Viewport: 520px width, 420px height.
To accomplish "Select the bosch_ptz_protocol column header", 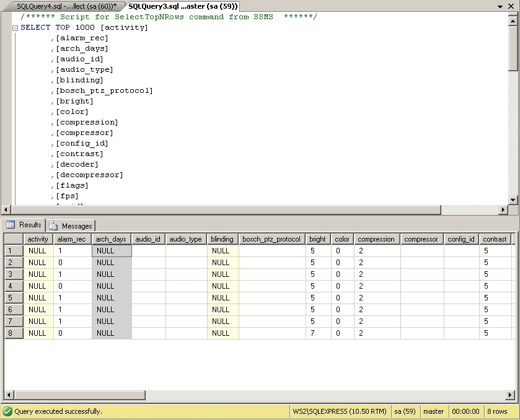I will pyautogui.click(x=271, y=239).
